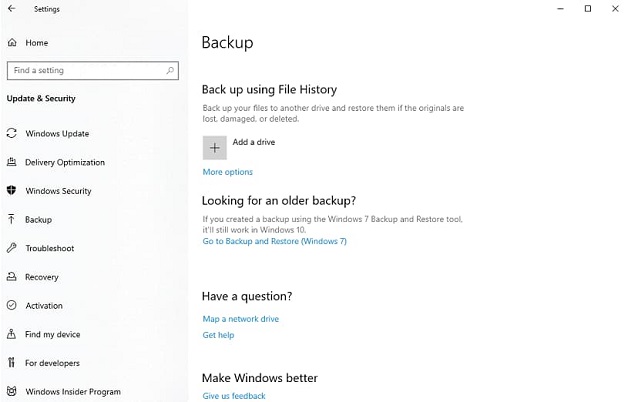
Task: Click the Backup arrow icon
Action: click(x=11, y=219)
